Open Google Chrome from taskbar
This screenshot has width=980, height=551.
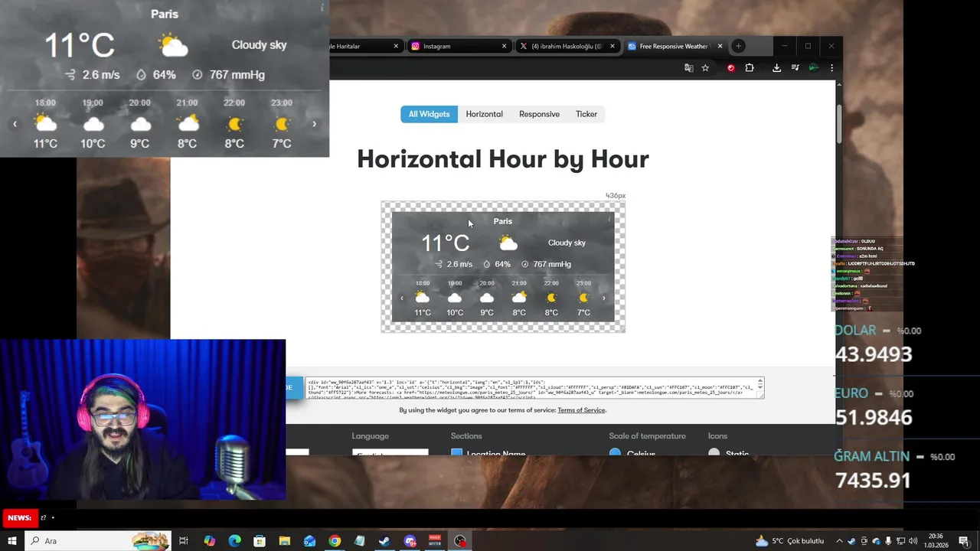335,541
